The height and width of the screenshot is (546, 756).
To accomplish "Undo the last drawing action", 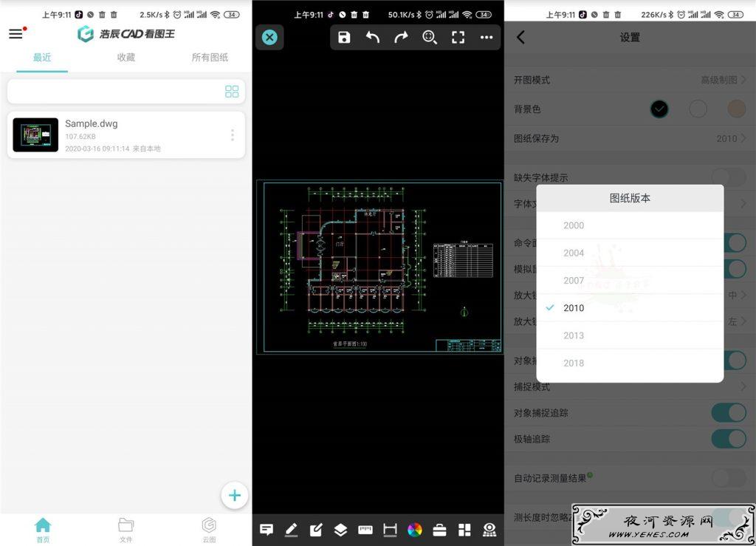I will pyautogui.click(x=372, y=37).
